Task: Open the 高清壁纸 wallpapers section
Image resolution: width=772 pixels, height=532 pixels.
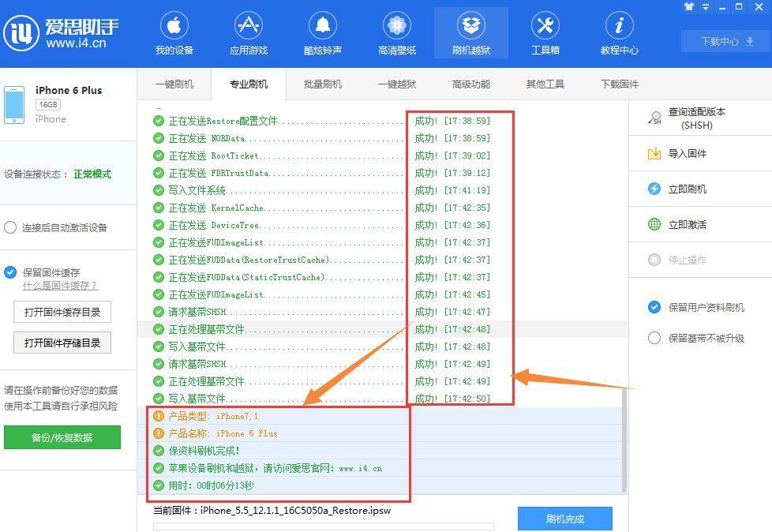Action: tap(397, 33)
